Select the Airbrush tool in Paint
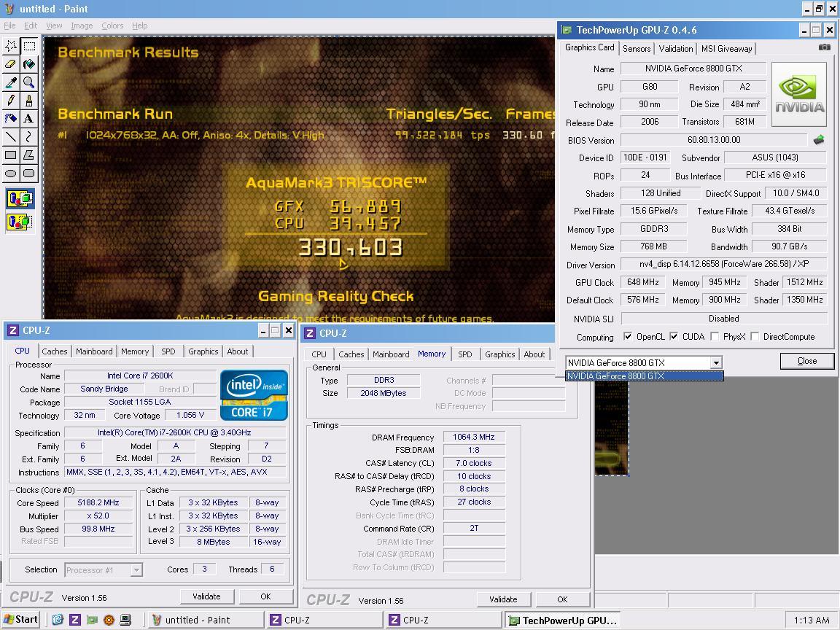This screenshot has width=840, height=630. pyautogui.click(x=11, y=119)
